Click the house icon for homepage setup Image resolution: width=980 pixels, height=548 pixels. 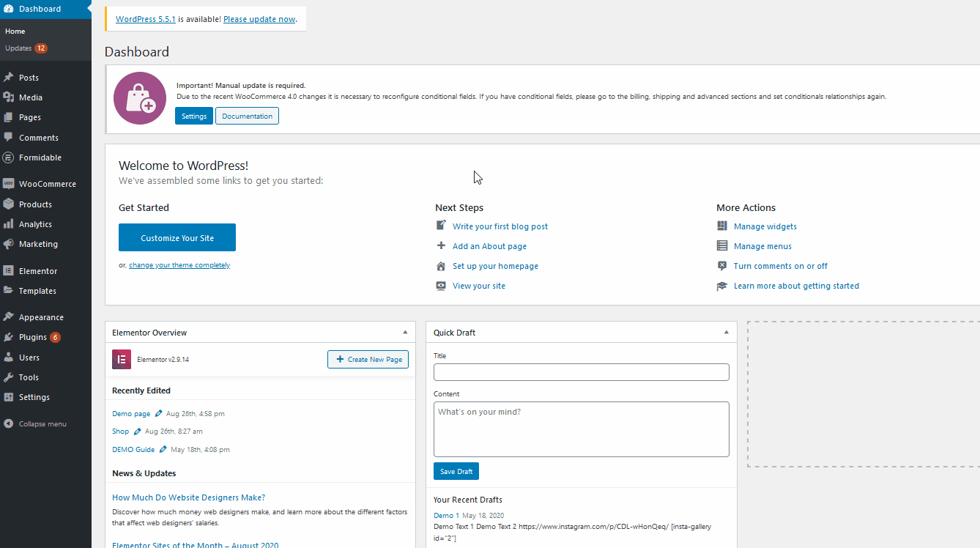(x=441, y=266)
